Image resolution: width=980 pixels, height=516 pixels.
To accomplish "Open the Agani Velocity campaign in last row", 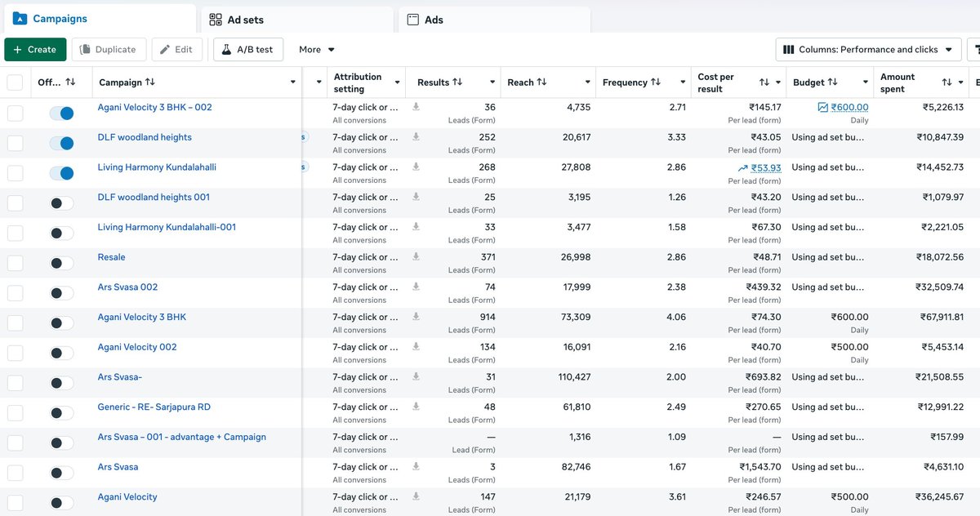I will click(127, 496).
